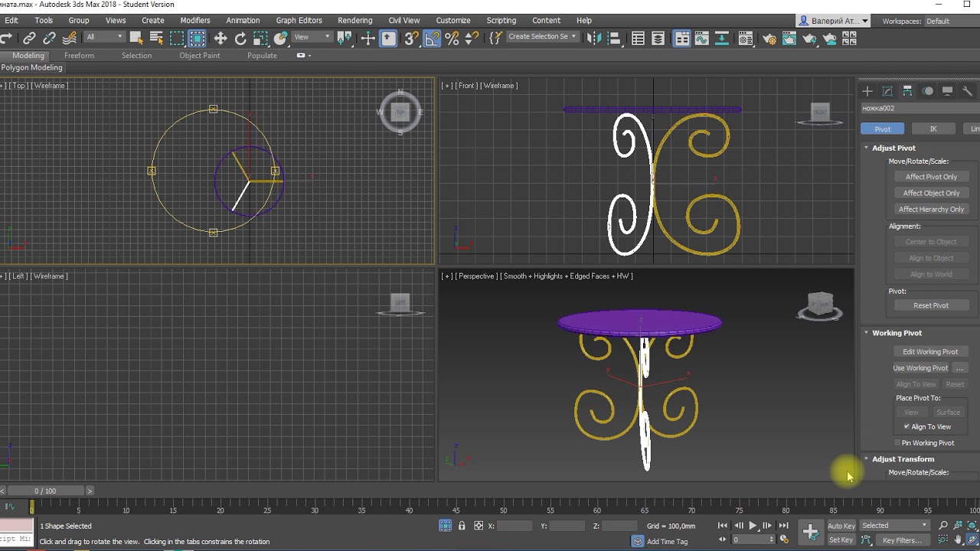Choose the Select Object arrow tool

point(136,37)
